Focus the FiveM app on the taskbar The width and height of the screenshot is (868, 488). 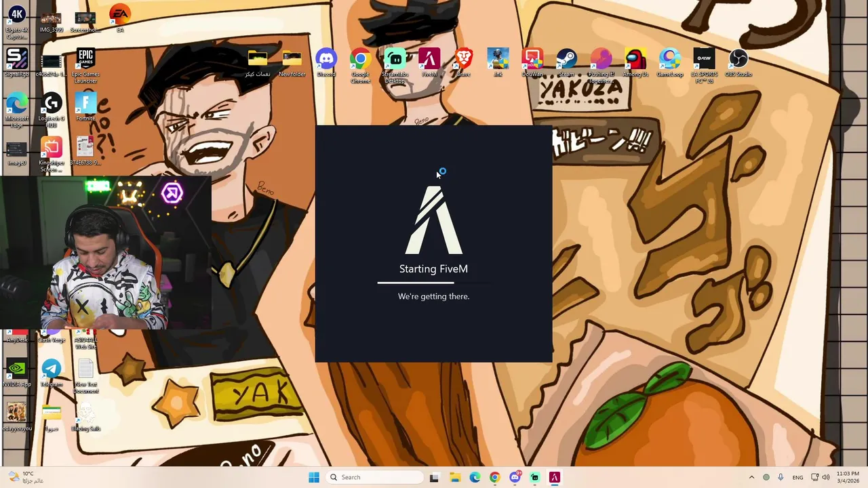click(555, 477)
